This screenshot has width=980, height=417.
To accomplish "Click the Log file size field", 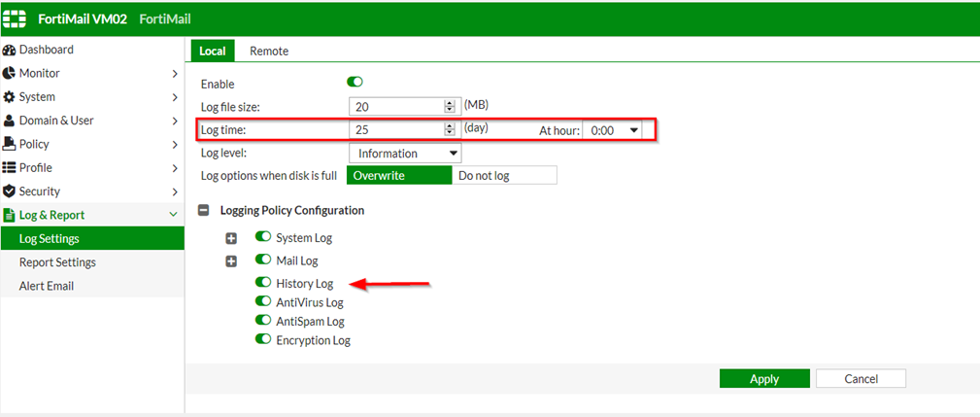I will point(395,106).
